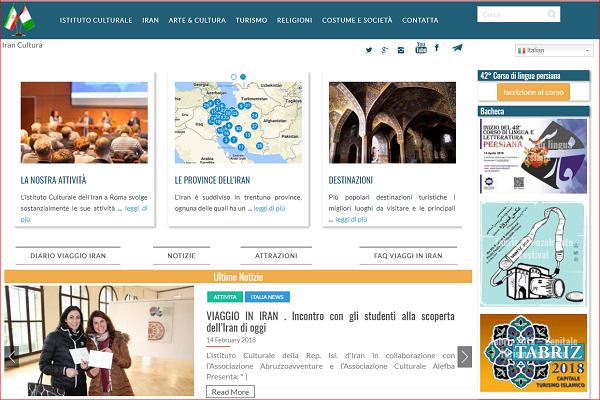
Task: Open the Italian language dropdown
Action: (554, 50)
